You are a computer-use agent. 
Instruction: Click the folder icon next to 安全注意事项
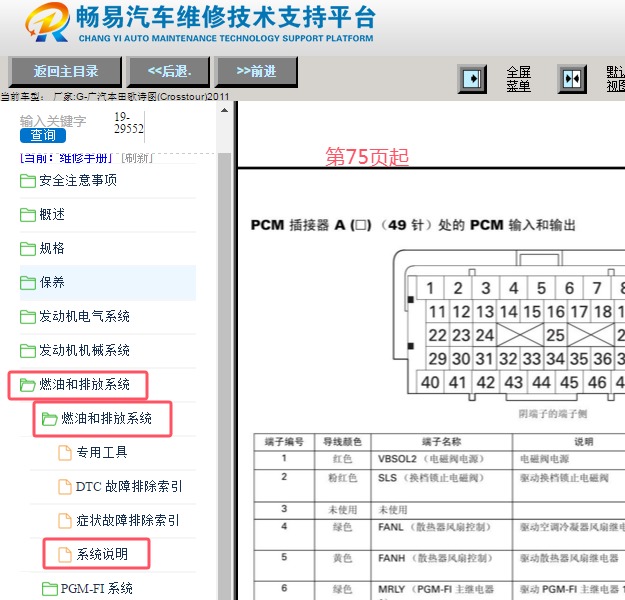click(x=28, y=181)
